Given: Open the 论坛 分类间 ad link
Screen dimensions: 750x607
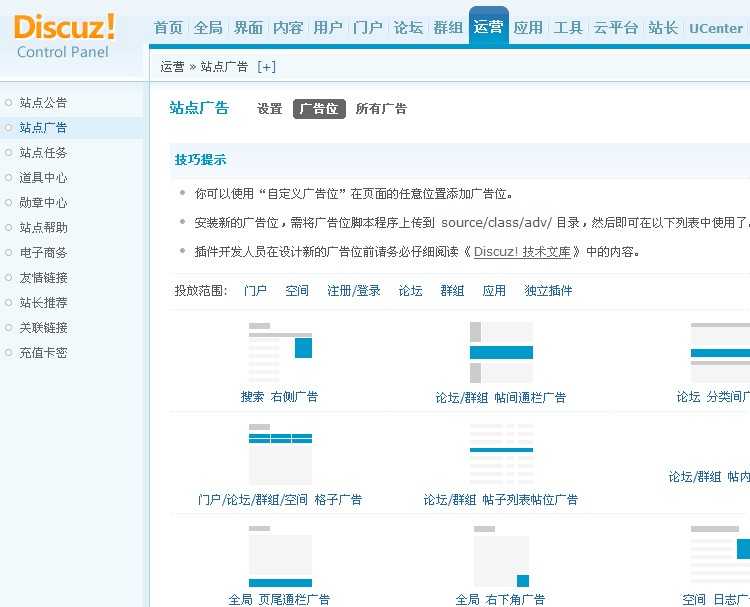Looking at the screenshot, I should point(713,397).
